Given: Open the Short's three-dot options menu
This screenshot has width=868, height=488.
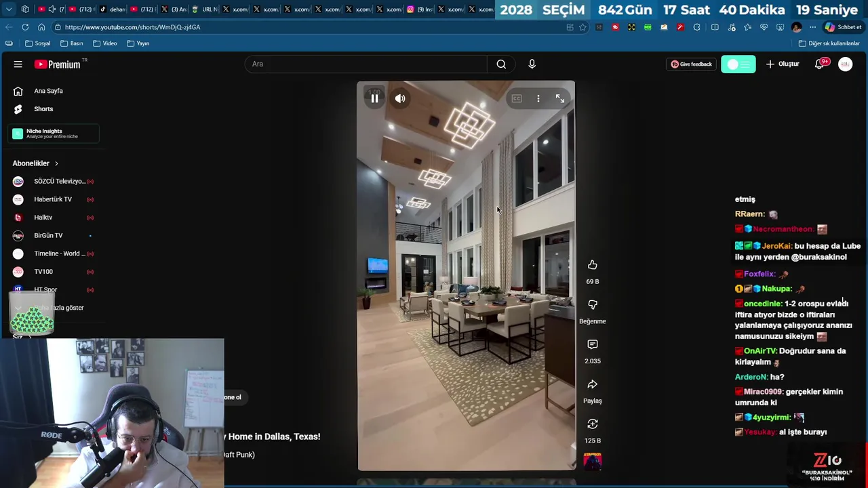Looking at the screenshot, I should [538, 99].
